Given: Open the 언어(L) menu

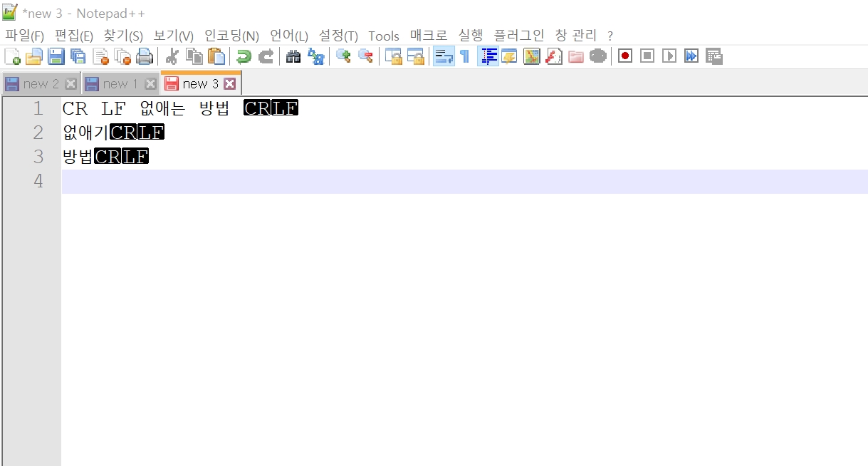Looking at the screenshot, I should pos(289,36).
